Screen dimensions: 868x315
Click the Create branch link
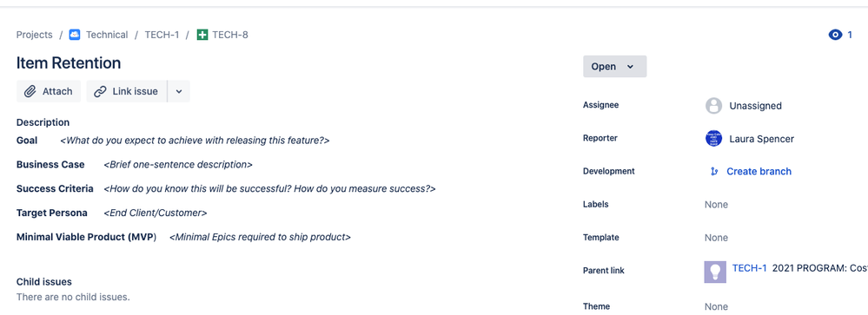point(759,171)
